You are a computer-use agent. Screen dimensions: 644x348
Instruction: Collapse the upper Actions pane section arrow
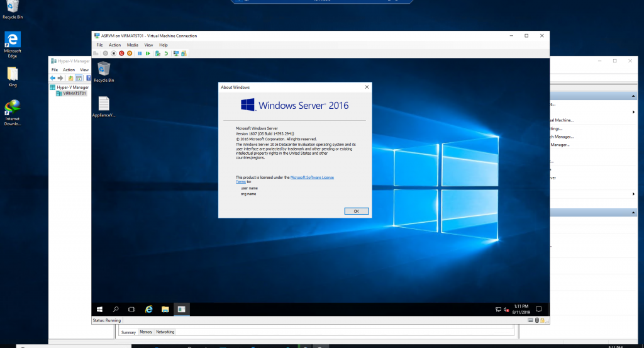[633, 96]
